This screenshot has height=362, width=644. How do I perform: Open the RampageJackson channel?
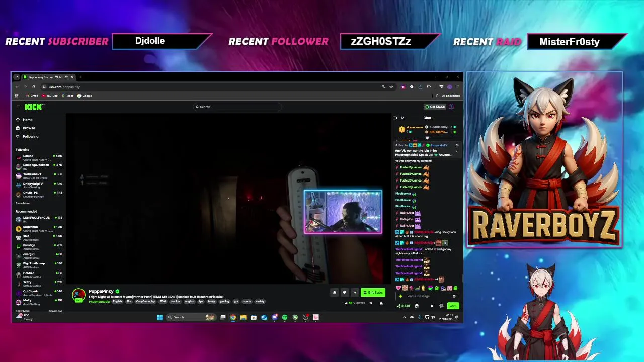coord(39,166)
